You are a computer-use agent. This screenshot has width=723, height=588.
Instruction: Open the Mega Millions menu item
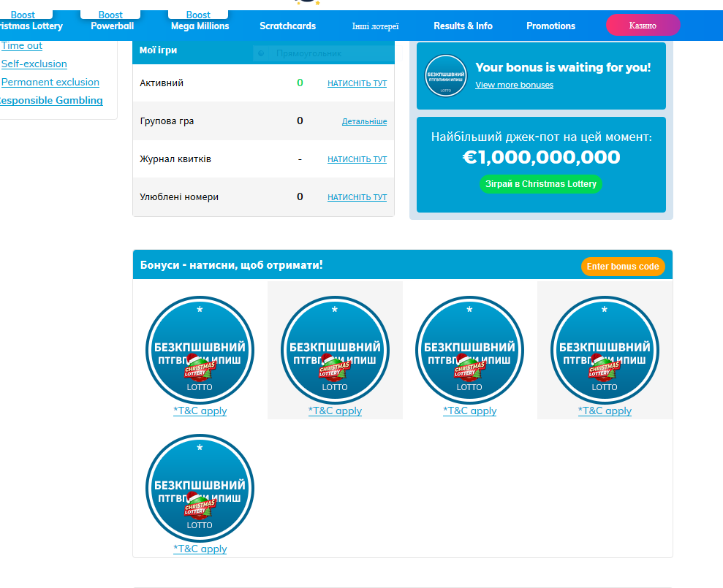point(200,26)
